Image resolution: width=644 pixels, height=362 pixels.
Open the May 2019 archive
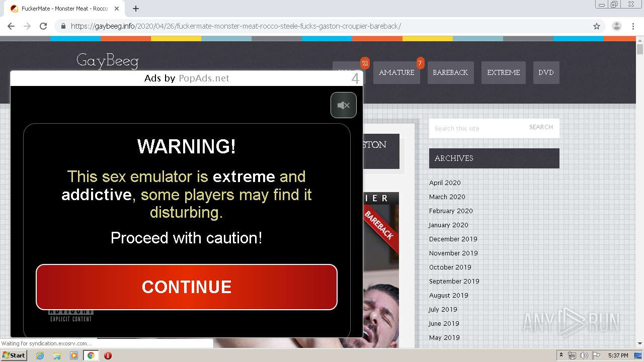(x=444, y=337)
